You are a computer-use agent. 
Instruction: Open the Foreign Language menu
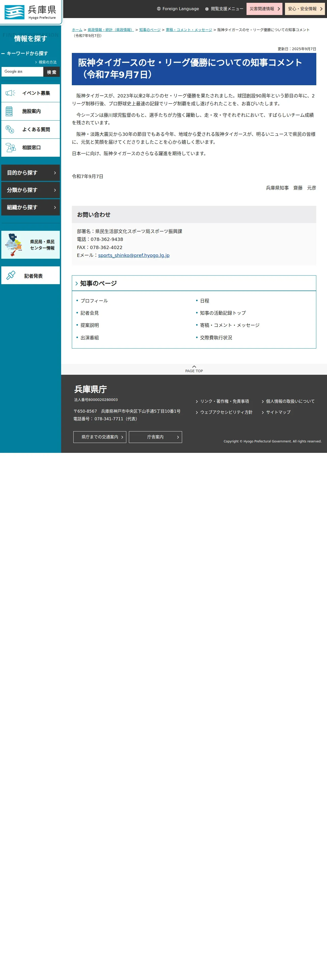tap(178, 9)
